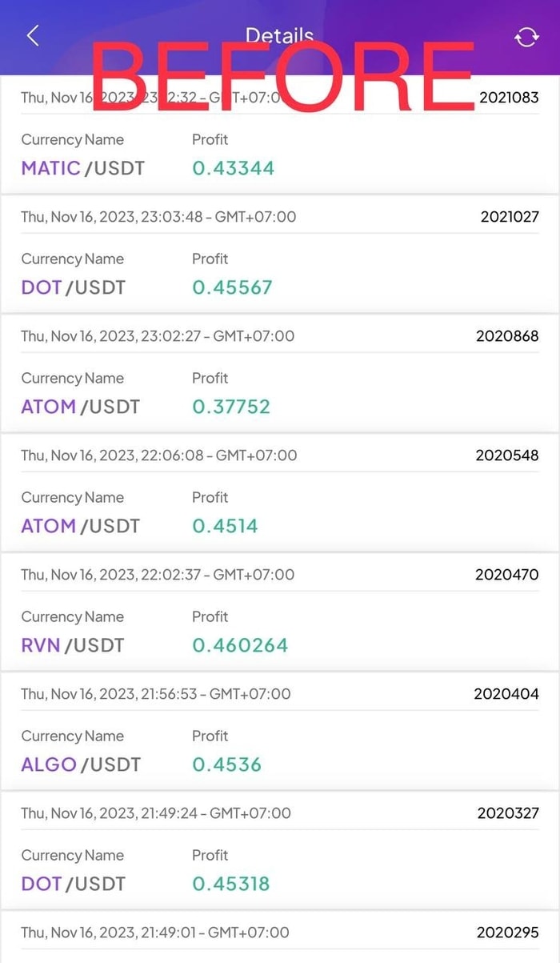Select order number 2020470

(507, 574)
